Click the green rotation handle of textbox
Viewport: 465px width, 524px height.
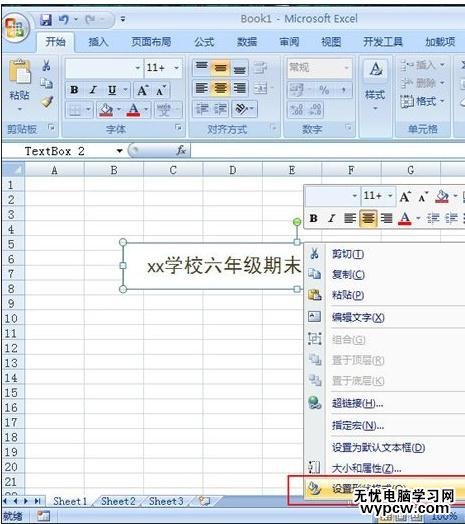(x=297, y=222)
